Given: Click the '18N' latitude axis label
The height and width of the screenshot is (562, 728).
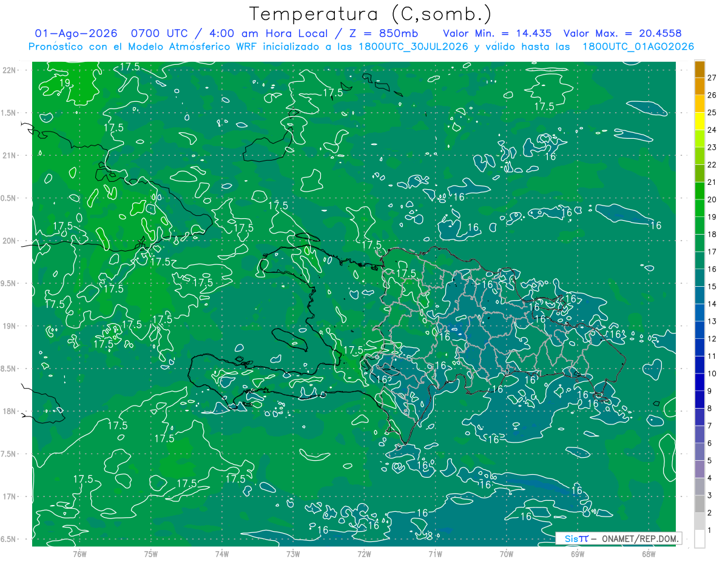Looking at the screenshot, I should (10, 412).
